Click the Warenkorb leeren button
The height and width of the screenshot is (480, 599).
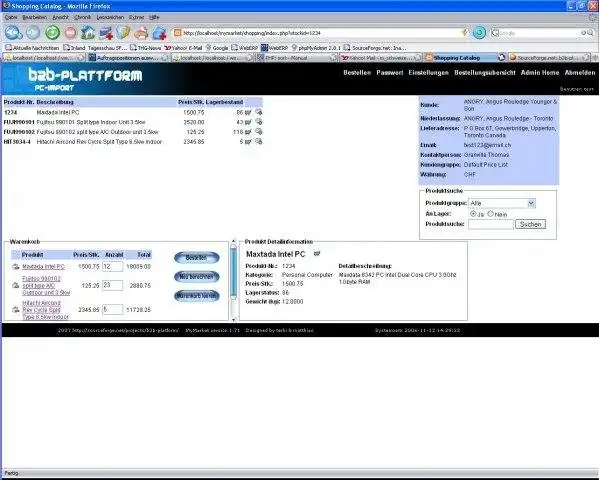(x=197, y=296)
